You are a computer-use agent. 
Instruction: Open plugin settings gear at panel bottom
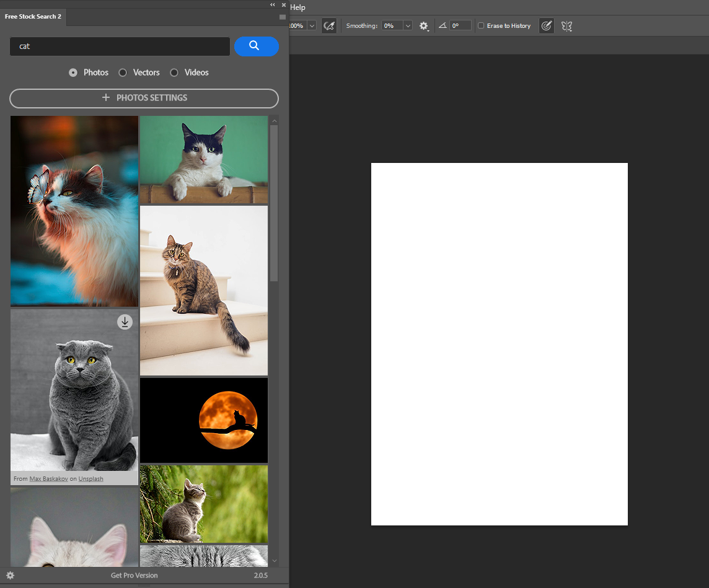(x=10, y=575)
